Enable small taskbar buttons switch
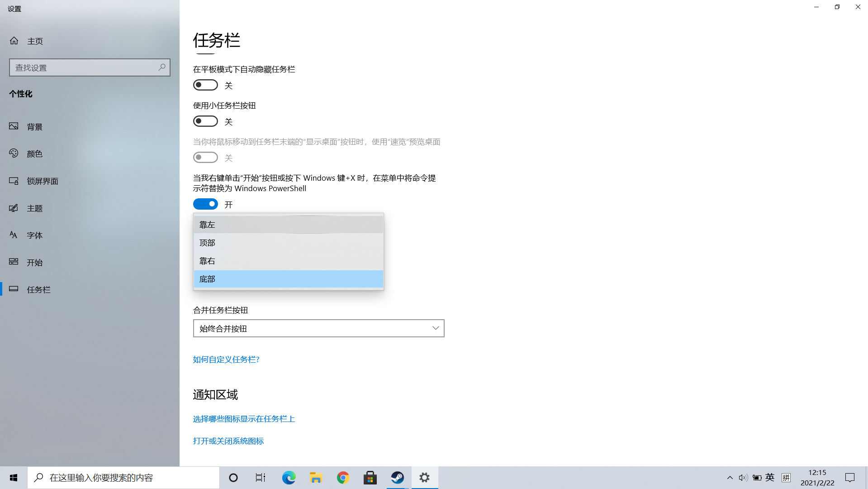This screenshot has width=868, height=489. 205,121
